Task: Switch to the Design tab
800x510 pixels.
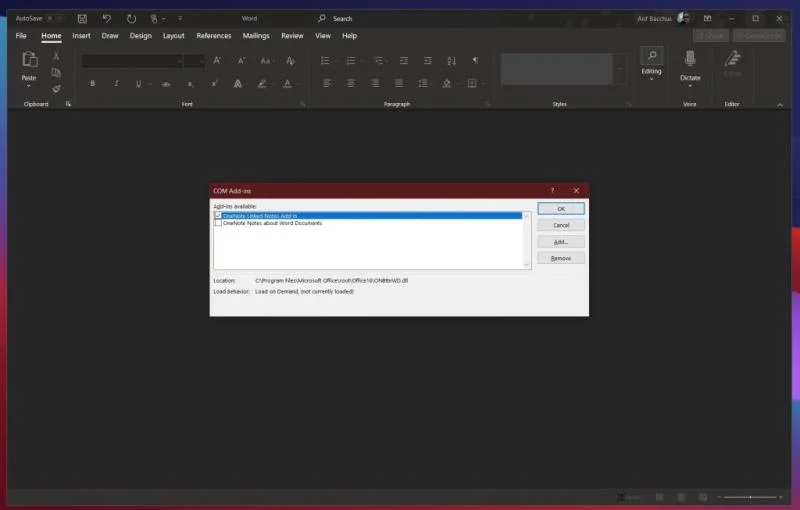Action: point(141,36)
